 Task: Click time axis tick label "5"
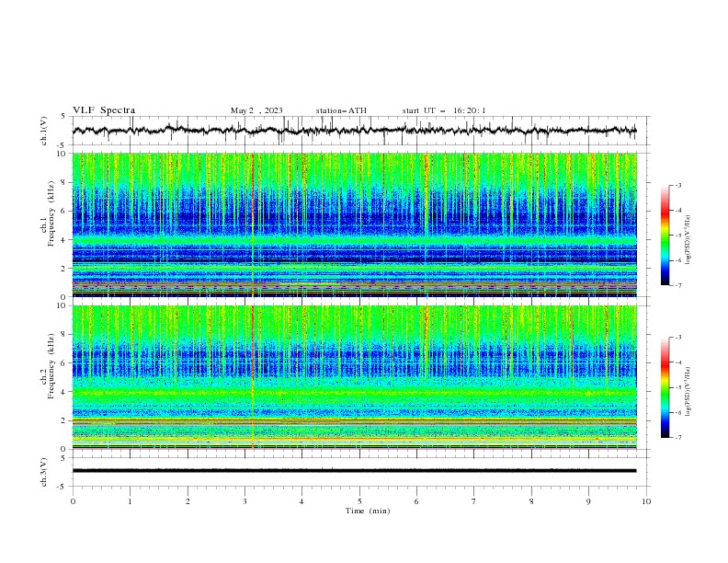(x=359, y=501)
